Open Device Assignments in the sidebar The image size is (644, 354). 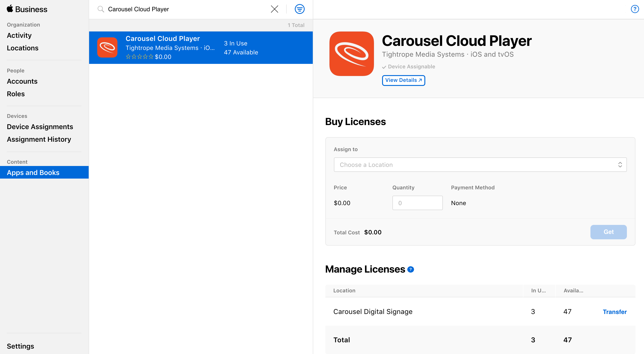[40, 127]
